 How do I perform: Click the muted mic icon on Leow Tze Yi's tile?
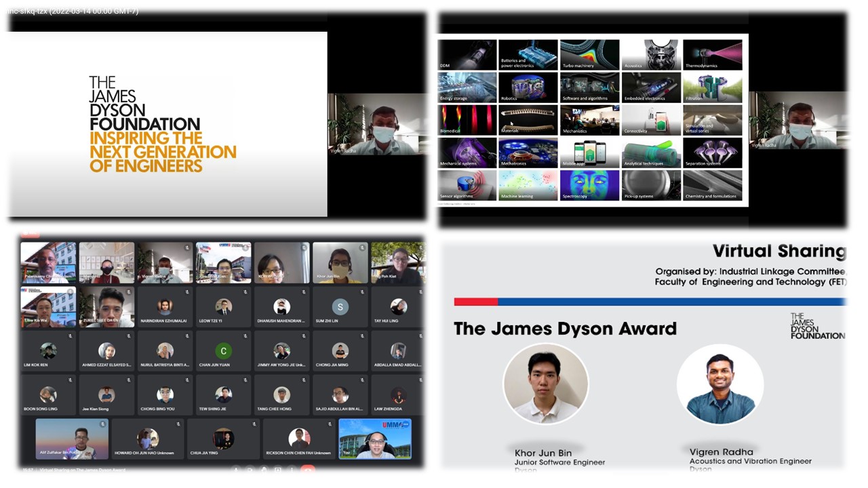(245, 292)
